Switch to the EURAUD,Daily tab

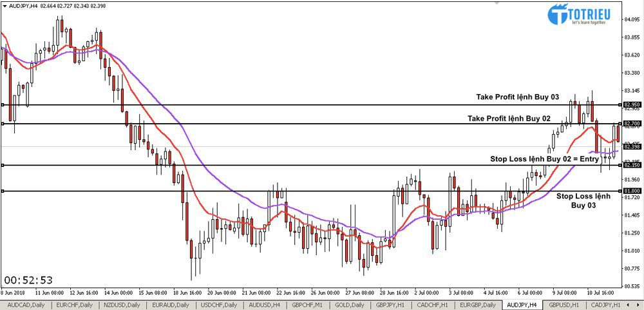(170, 305)
